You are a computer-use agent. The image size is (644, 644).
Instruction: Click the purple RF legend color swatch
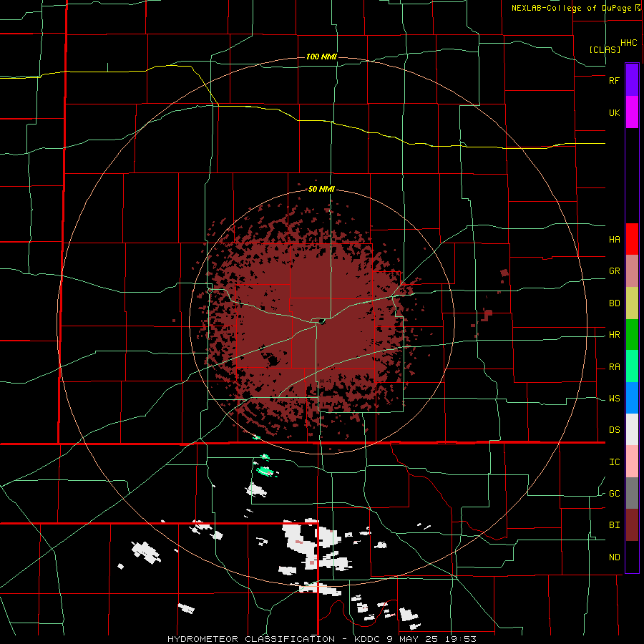tap(632, 79)
